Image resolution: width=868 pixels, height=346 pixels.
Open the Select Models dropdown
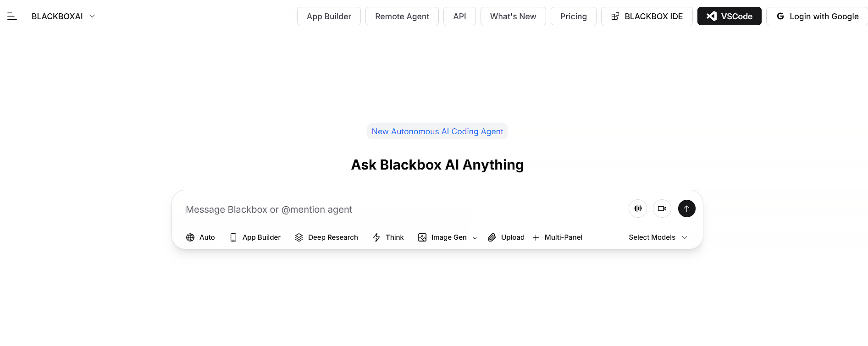click(x=658, y=237)
